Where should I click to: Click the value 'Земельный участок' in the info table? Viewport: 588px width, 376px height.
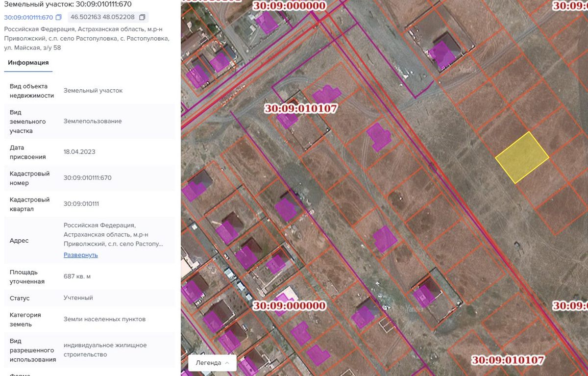click(93, 91)
